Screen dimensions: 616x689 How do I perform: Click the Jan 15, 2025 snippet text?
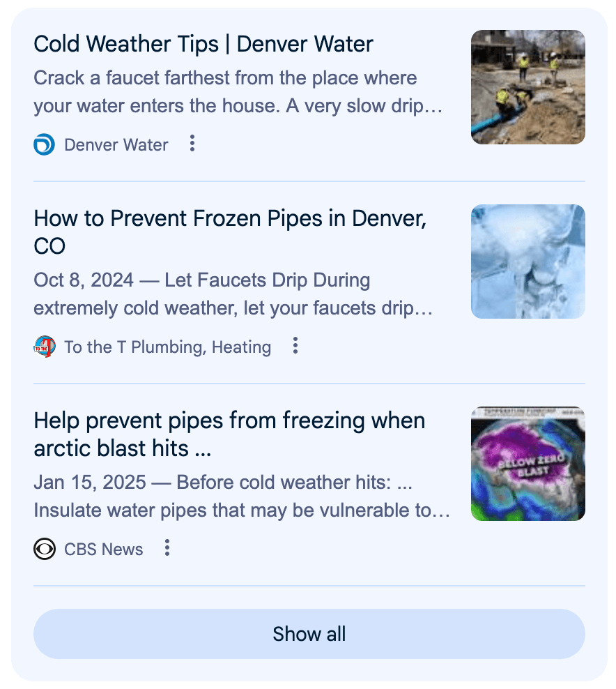click(223, 482)
